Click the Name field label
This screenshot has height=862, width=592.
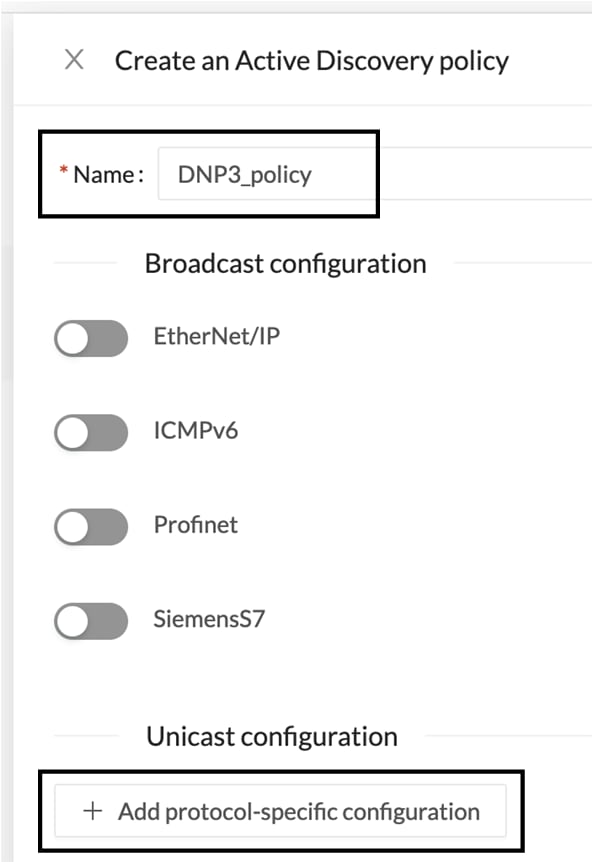tap(108, 175)
